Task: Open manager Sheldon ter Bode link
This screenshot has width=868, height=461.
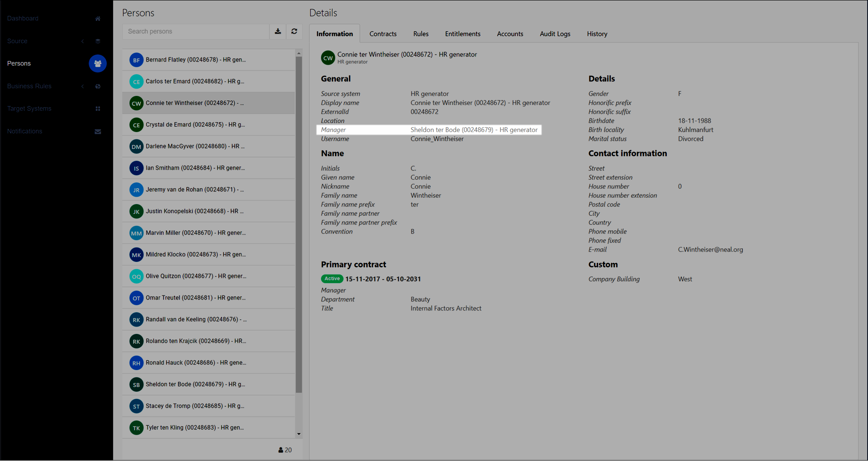Action: pos(474,130)
